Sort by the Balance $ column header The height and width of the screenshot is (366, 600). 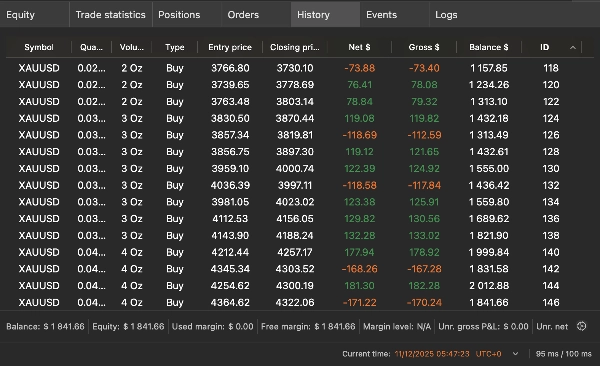coord(489,47)
